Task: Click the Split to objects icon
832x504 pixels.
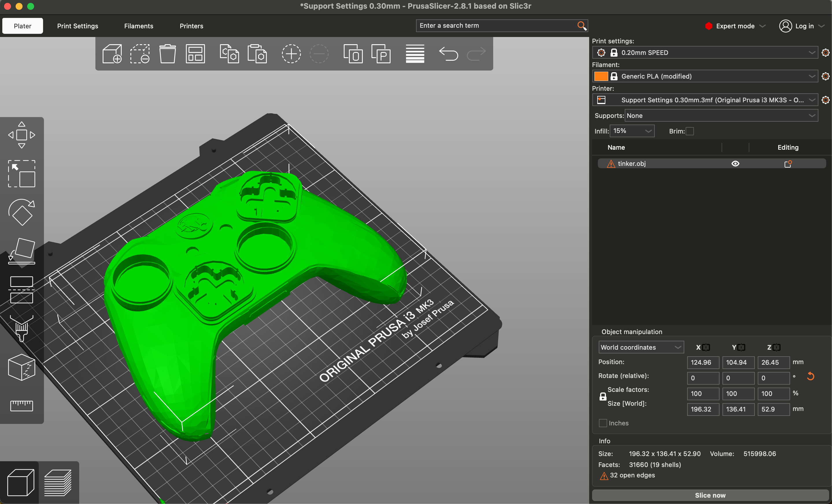Action: pyautogui.click(x=353, y=54)
